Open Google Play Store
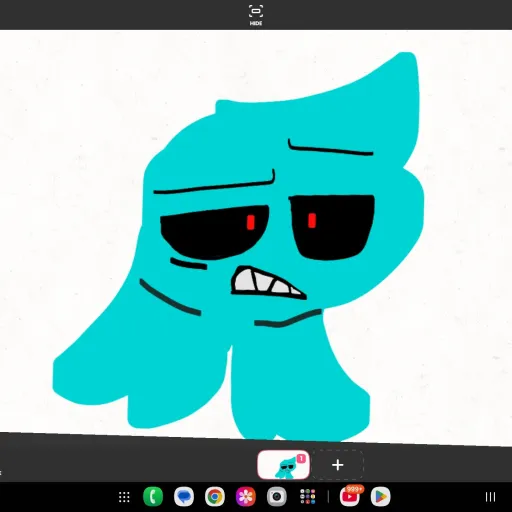Viewport: 512px width, 512px height. [x=381, y=497]
